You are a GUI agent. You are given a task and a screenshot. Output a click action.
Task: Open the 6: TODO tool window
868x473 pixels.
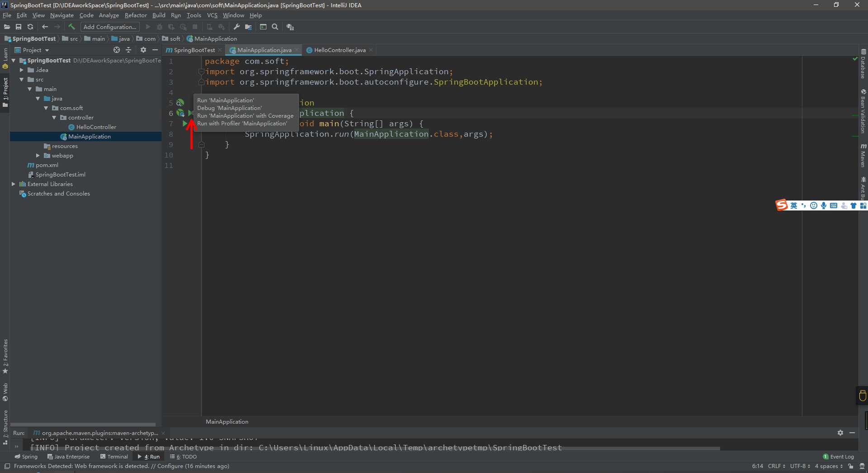pyautogui.click(x=183, y=457)
